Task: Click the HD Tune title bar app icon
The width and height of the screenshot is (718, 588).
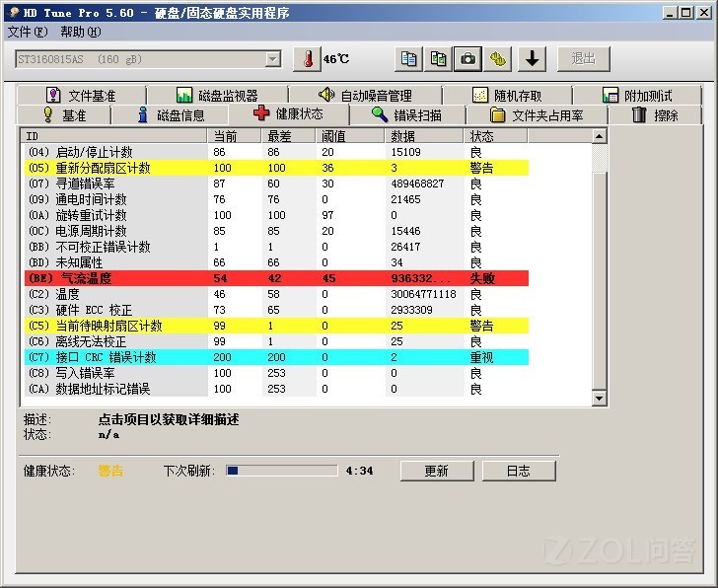Action: (x=14, y=13)
